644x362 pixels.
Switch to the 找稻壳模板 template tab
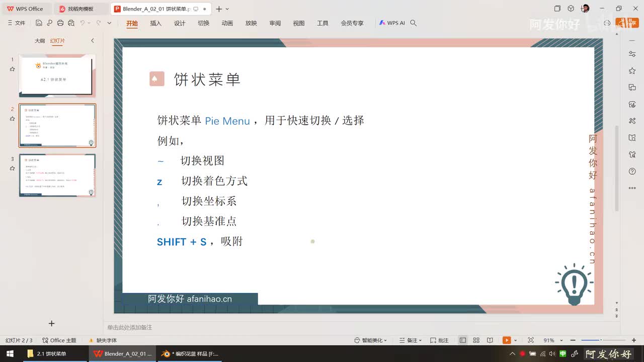(80, 9)
